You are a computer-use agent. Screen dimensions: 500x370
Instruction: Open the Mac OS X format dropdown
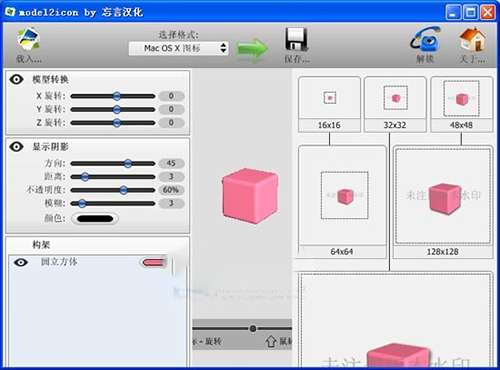(179, 49)
